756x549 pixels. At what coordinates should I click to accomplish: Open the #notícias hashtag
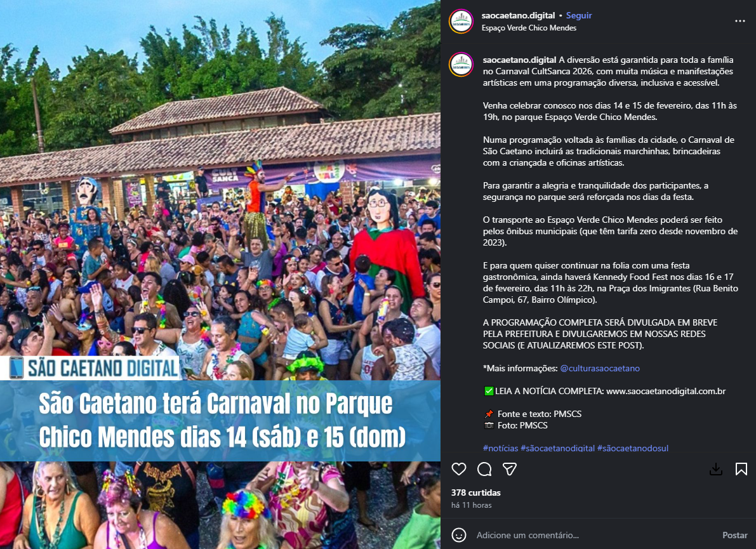(x=500, y=448)
